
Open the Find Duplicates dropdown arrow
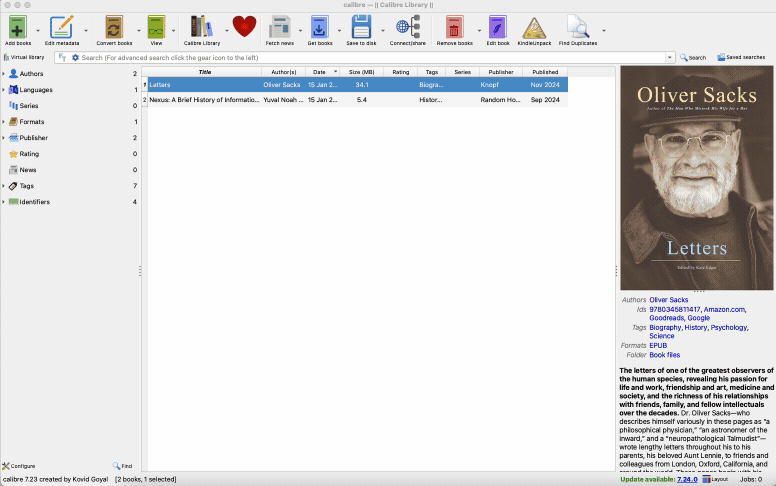(x=604, y=31)
